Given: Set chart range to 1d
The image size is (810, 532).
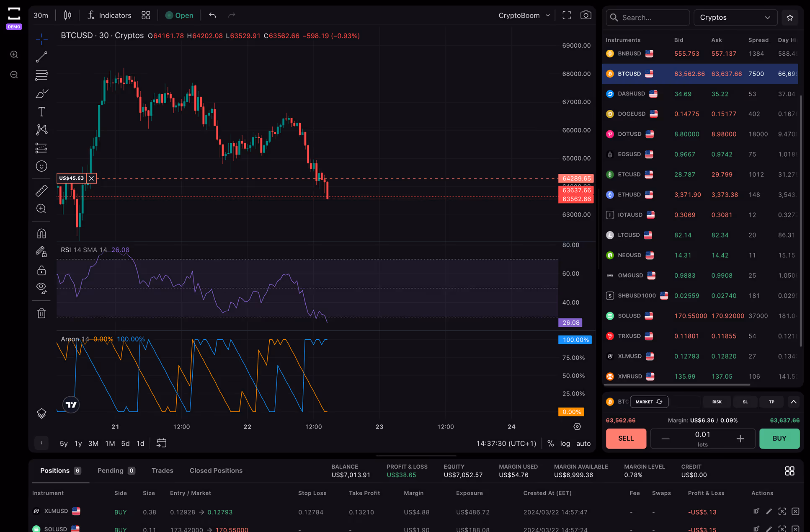Looking at the screenshot, I should coord(140,443).
